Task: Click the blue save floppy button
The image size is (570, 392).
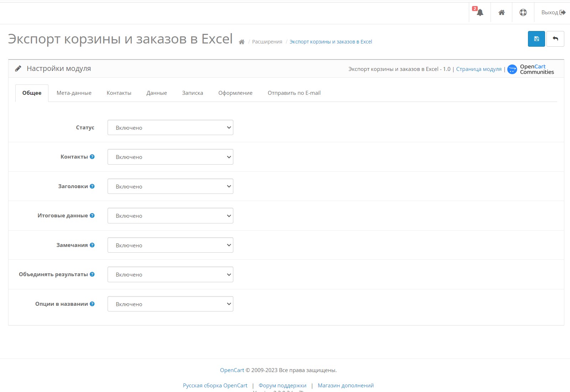Action: pyautogui.click(x=537, y=39)
